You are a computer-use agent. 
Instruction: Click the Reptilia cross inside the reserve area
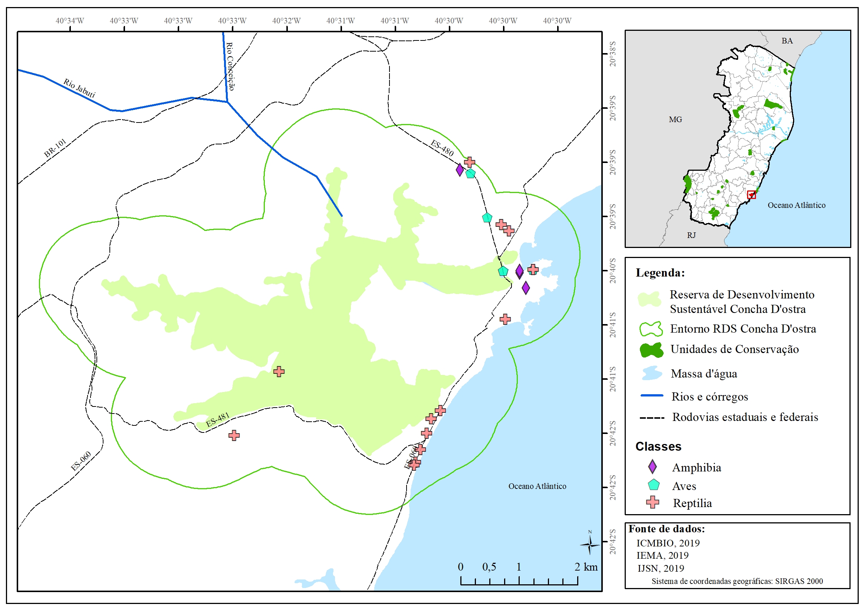coord(279,372)
